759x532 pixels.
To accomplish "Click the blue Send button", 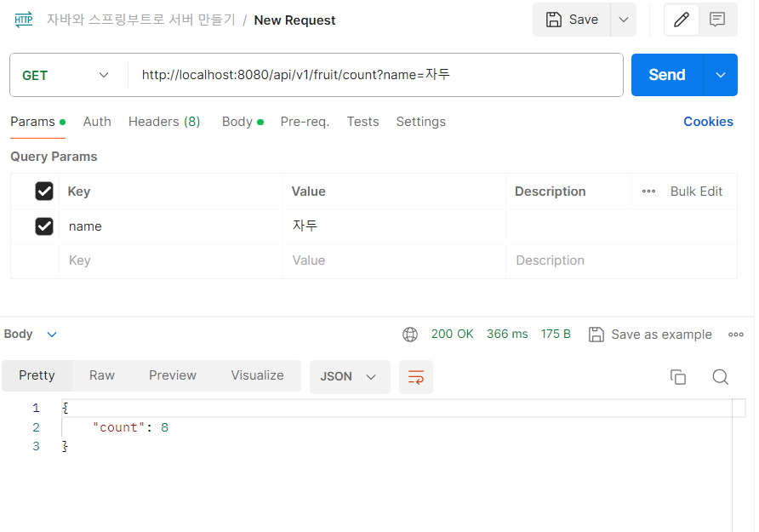I will (666, 75).
